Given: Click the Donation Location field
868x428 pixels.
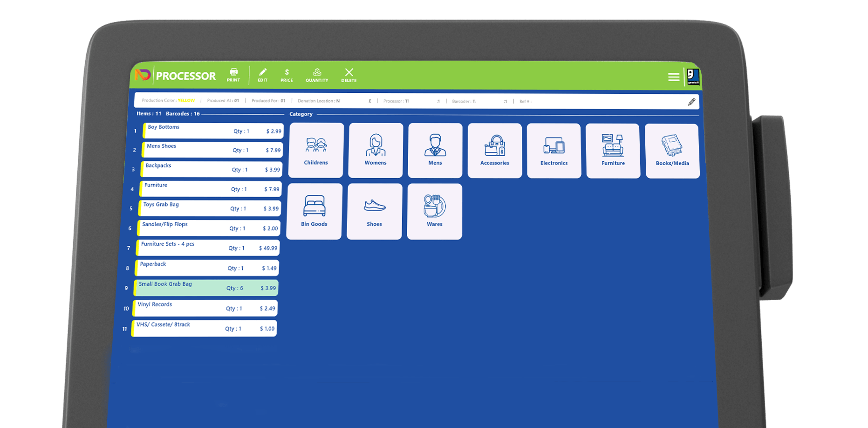Looking at the screenshot, I should point(335,101).
